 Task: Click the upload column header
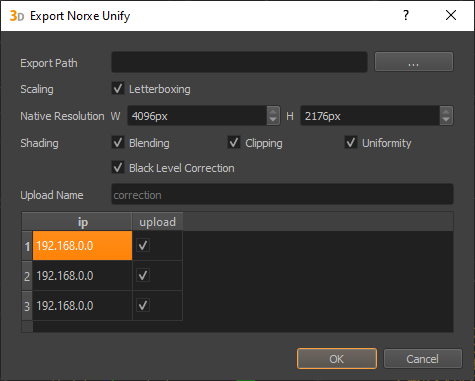coord(157,222)
